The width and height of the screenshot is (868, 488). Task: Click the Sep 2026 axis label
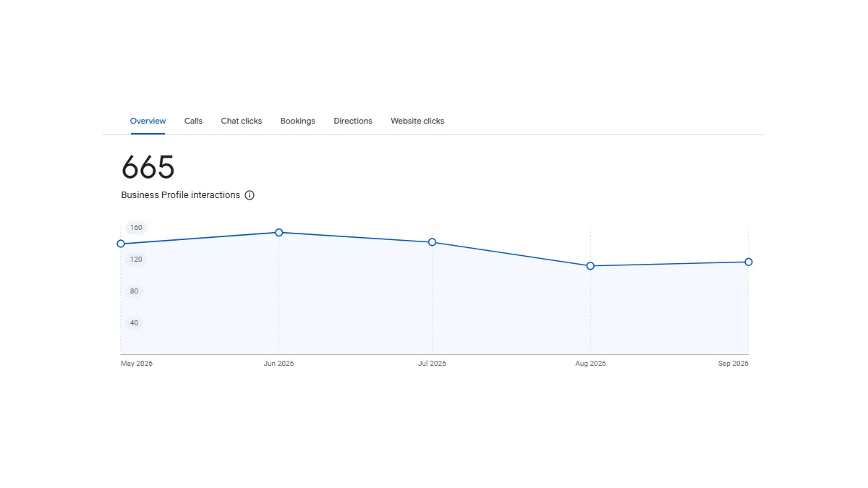tap(733, 364)
